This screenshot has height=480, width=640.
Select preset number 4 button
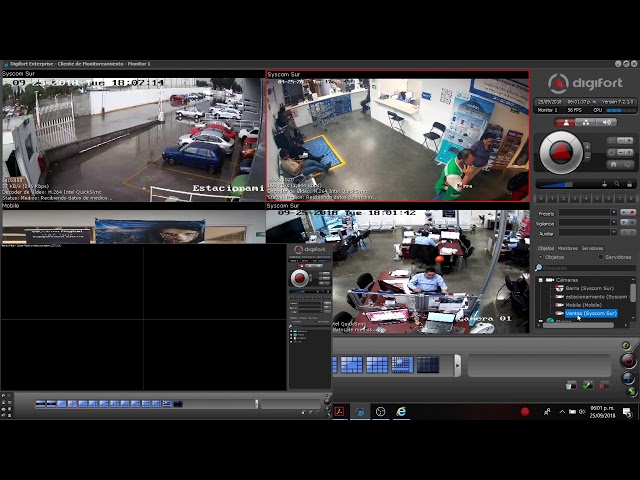586,199
